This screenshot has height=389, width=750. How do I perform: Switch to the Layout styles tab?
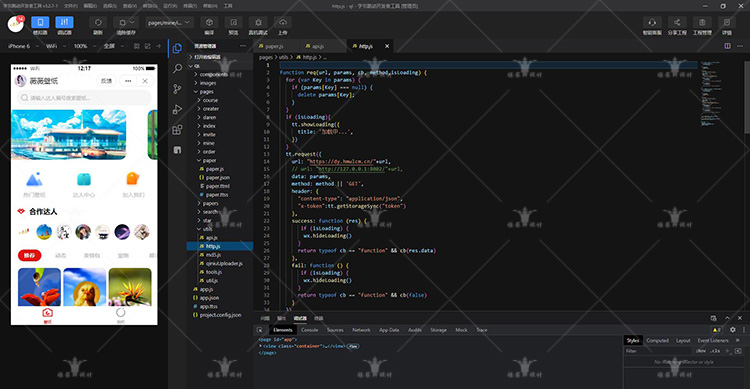[683, 340]
